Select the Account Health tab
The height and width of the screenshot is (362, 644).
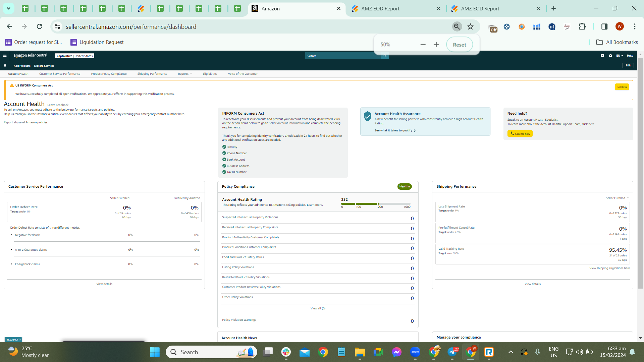pyautogui.click(x=18, y=74)
